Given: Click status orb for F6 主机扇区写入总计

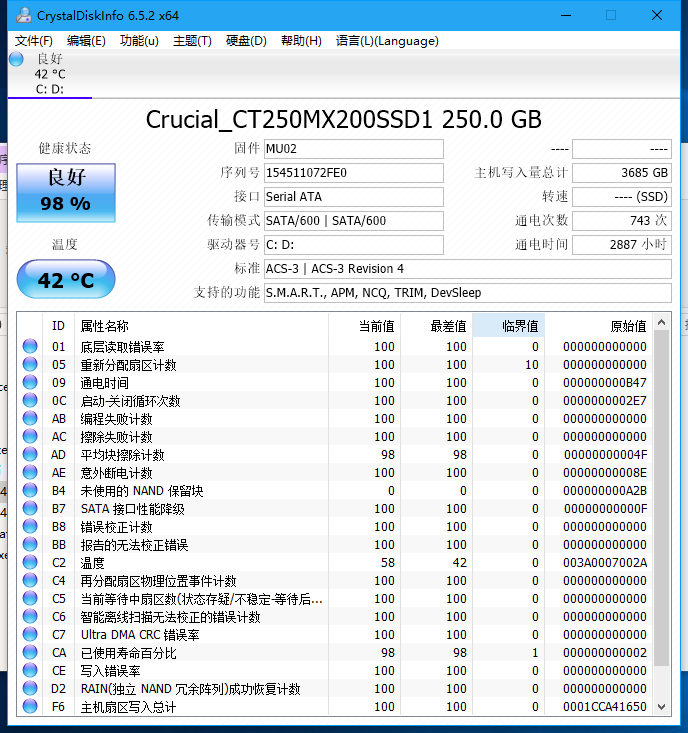Looking at the screenshot, I should (x=30, y=706).
